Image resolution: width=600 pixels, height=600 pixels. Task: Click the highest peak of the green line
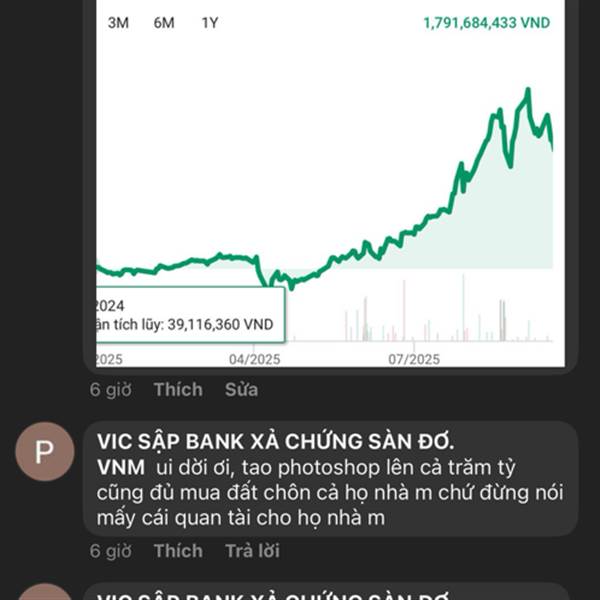(x=527, y=91)
